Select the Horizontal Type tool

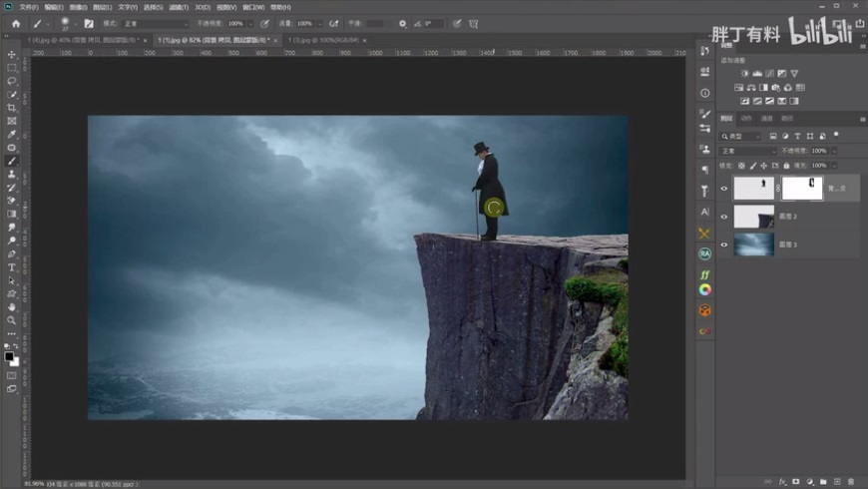click(12, 267)
